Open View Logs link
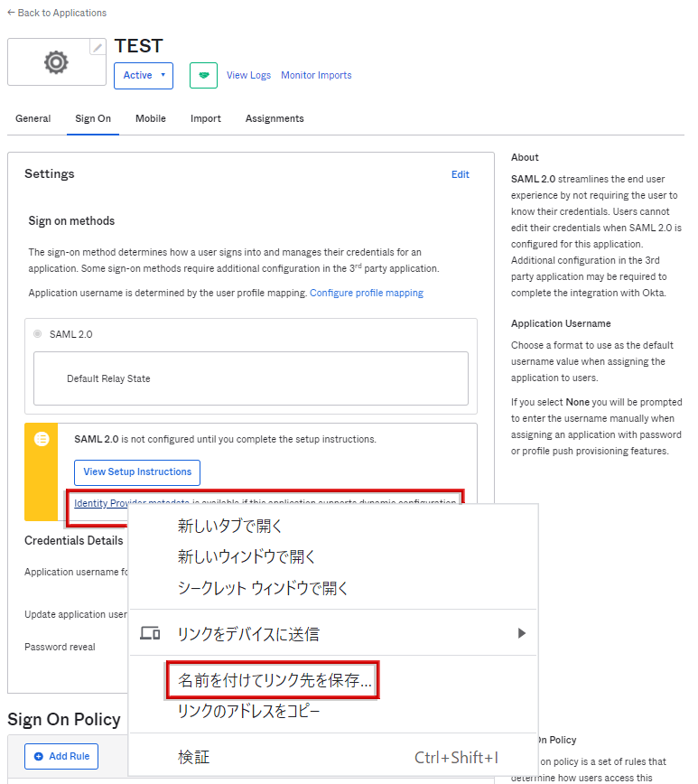The image size is (698, 784). point(248,75)
